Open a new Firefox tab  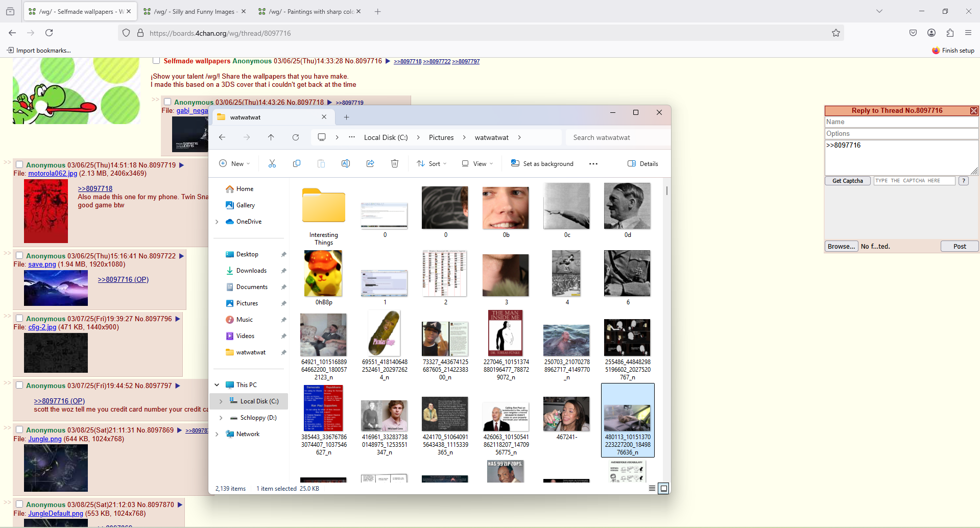click(x=378, y=11)
